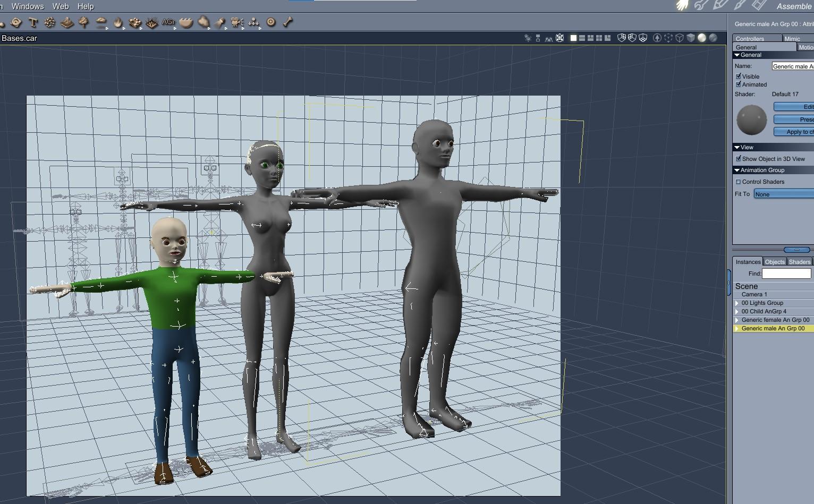Viewport: 814px width, 504px height.
Task: Expand 00 Lights Group in scene tree
Action: pos(737,303)
